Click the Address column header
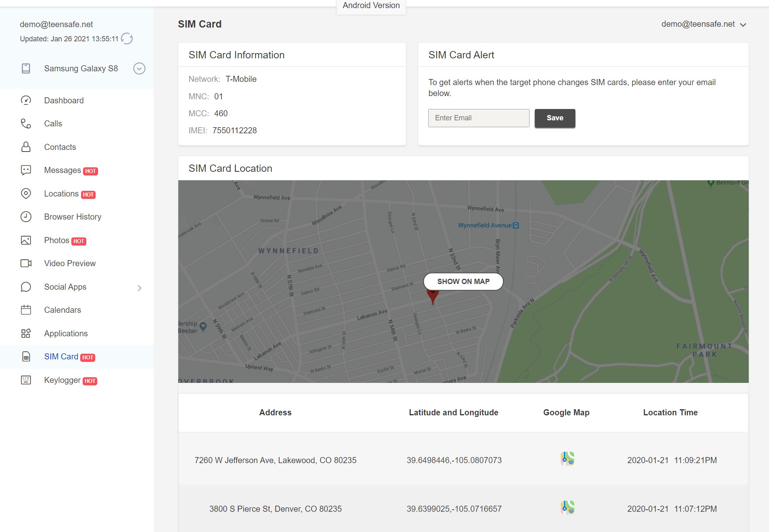 click(x=276, y=412)
